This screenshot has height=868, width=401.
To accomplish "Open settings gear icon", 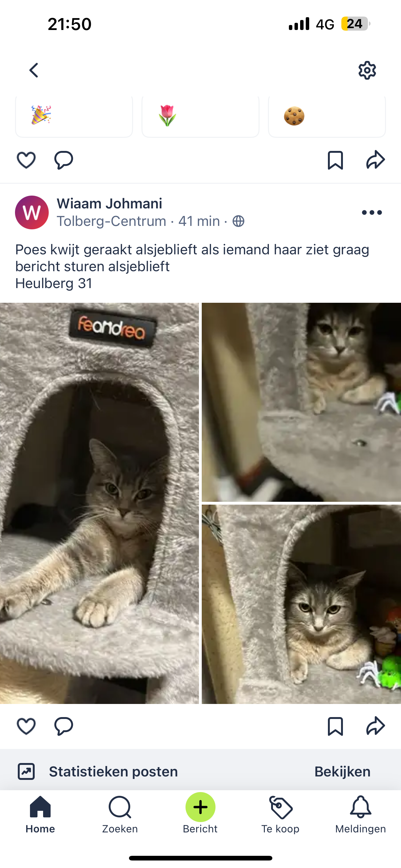I will tap(367, 70).
